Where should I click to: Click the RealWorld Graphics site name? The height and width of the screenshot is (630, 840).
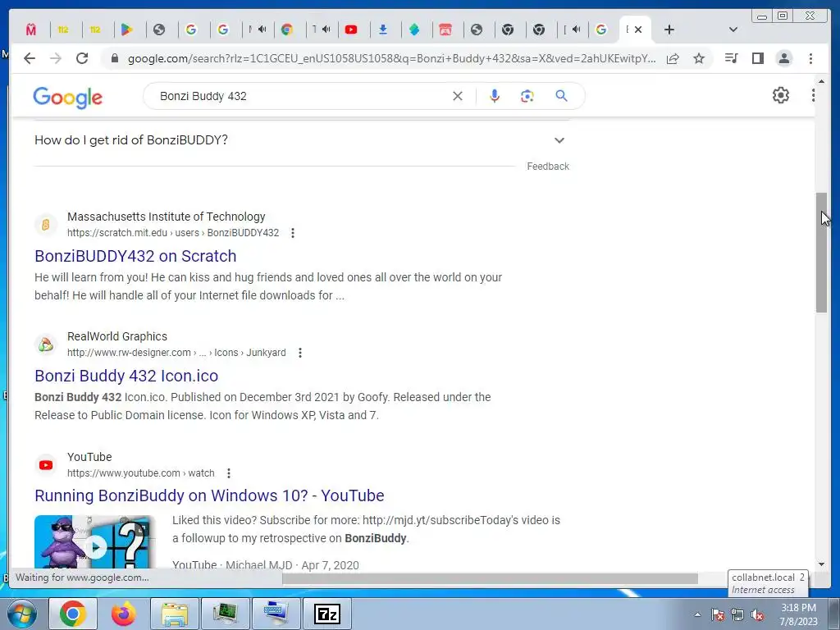(x=117, y=336)
